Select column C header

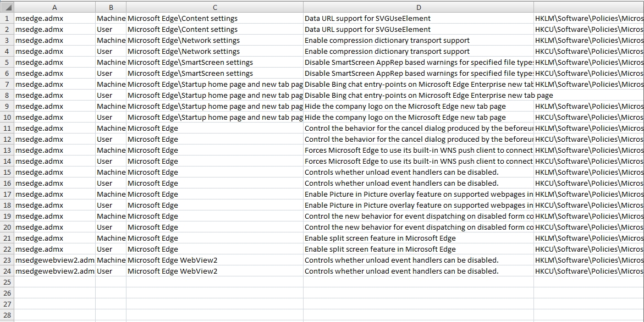tap(215, 7)
